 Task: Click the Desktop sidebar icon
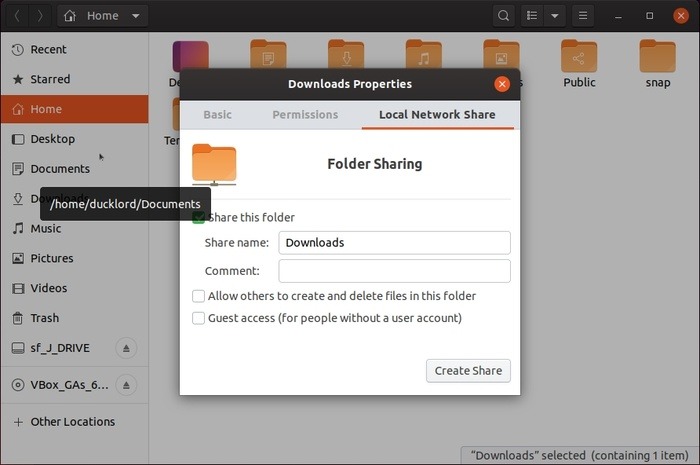tap(18, 139)
